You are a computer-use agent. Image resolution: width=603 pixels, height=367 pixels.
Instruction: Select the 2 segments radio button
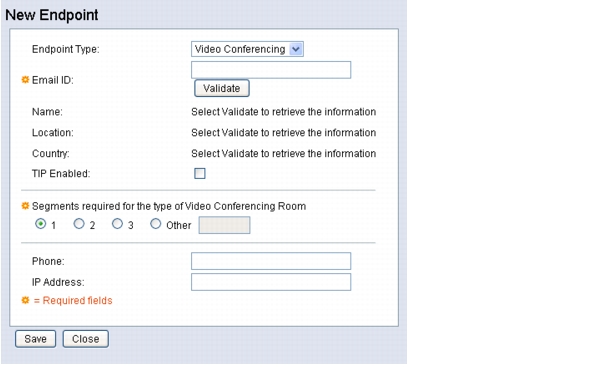click(x=79, y=224)
